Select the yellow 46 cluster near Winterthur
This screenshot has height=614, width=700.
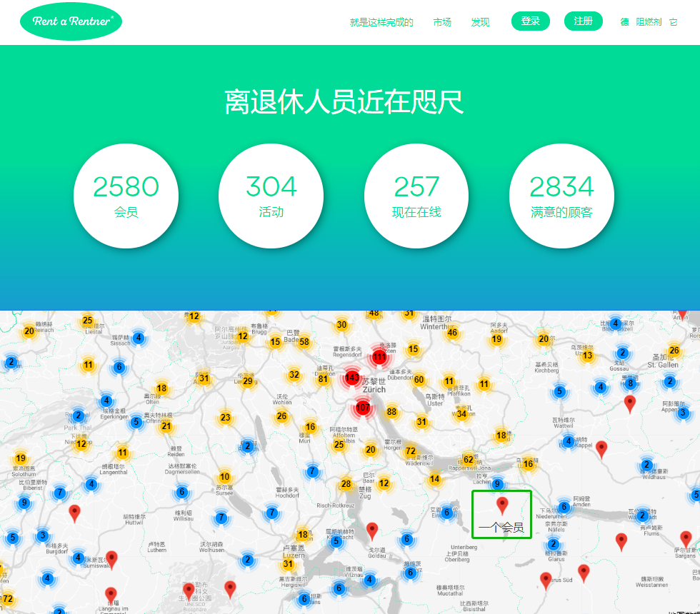pos(452,333)
